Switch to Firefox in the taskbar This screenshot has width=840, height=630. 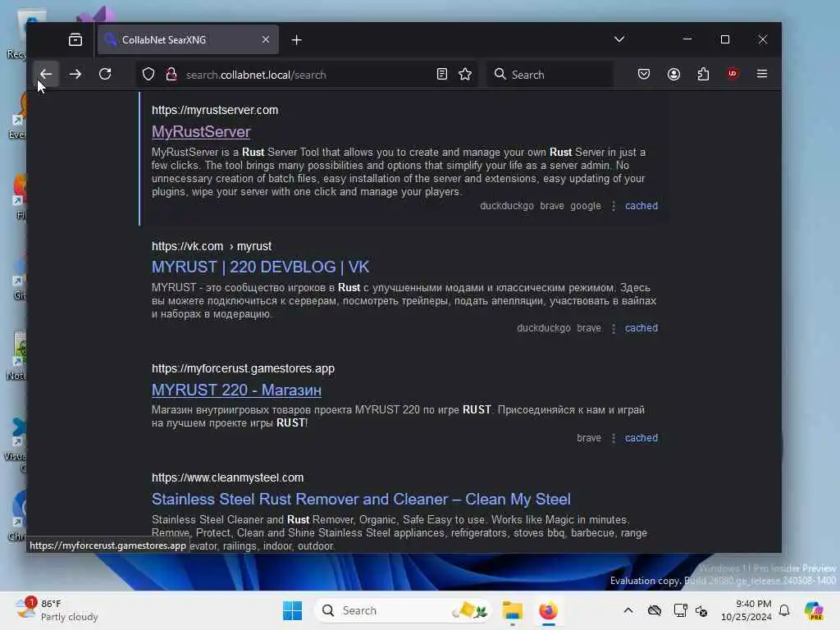point(548,610)
